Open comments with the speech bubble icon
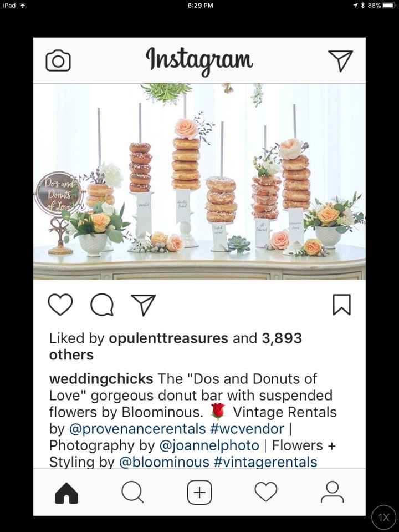399x532 pixels. [101, 304]
